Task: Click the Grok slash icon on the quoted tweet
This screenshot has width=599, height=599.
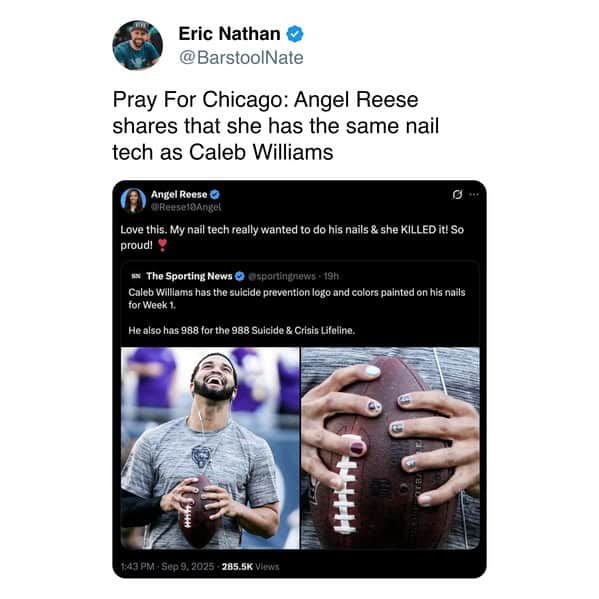Action: click(x=457, y=194)
